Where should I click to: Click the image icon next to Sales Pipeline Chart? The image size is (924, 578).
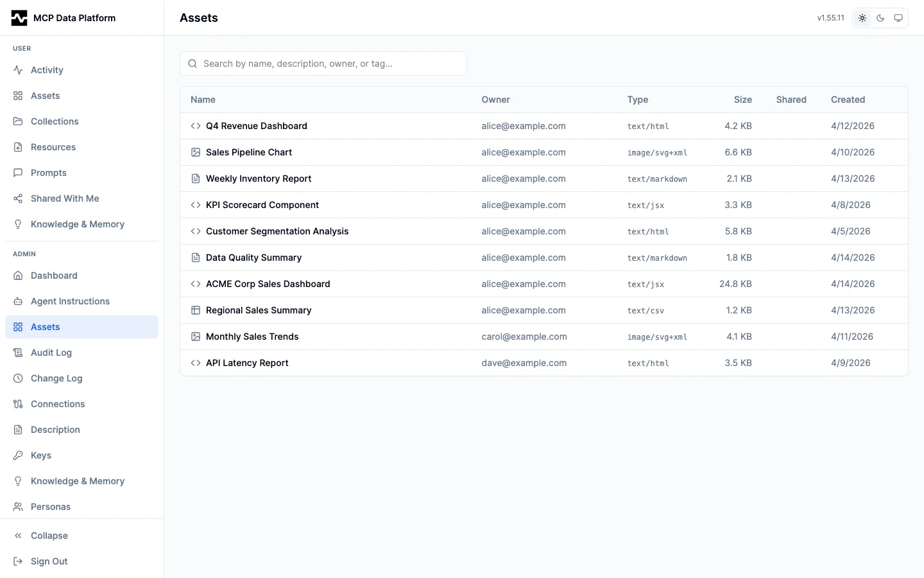pos(195,152)
